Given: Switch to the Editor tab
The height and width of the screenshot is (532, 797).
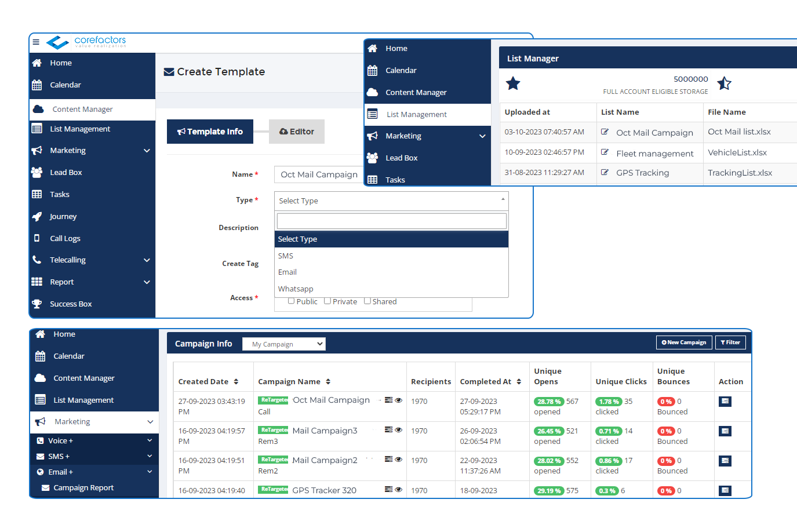Looking at the screenshot, I should pyautogui.click(x=296, y=132).
